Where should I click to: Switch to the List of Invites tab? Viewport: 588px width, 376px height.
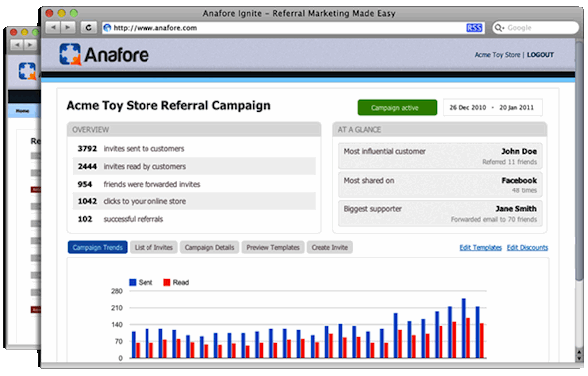153,247
